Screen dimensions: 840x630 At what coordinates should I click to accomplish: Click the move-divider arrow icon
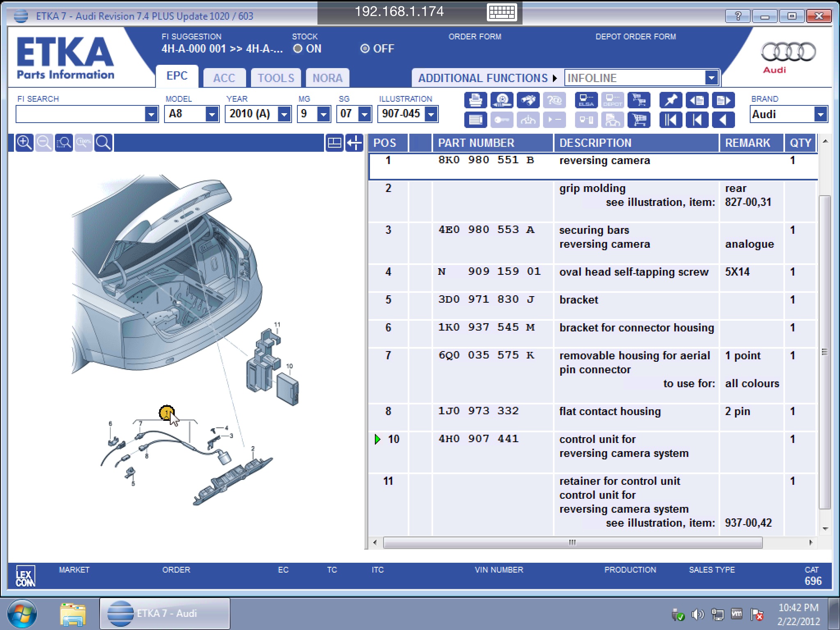click(x=354, y=143)
